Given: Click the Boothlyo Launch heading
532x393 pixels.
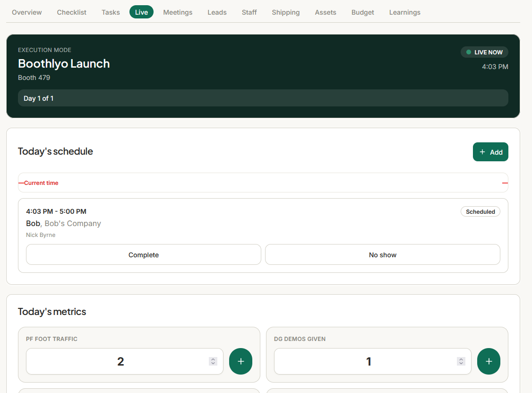Looking at the screenshot, I should 64,63.
